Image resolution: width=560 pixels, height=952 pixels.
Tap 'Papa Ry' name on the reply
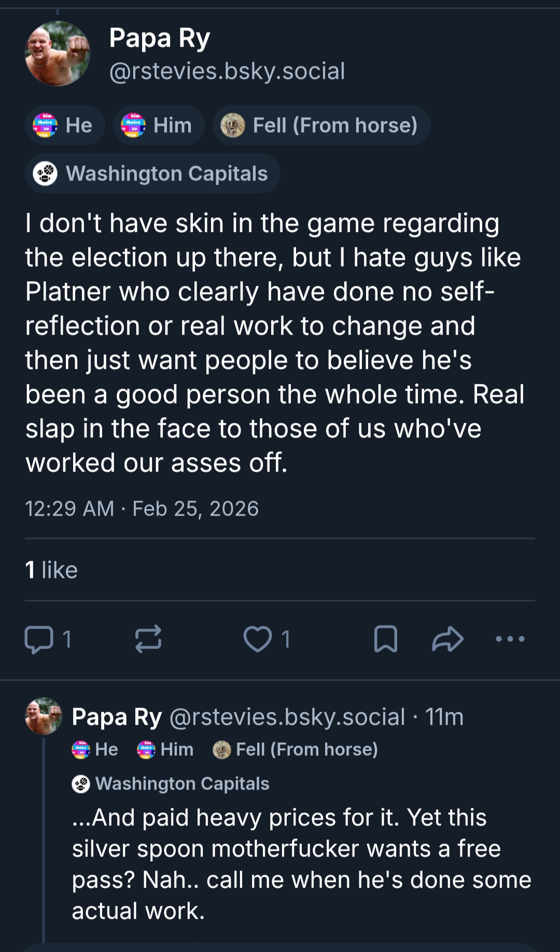point(117,717)
